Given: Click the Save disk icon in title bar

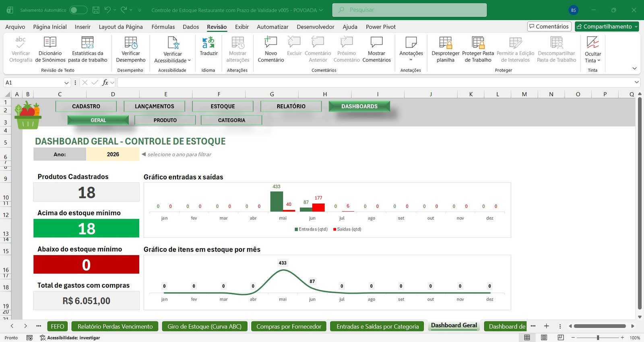Looking at the screenshot, I should [96, 10].
